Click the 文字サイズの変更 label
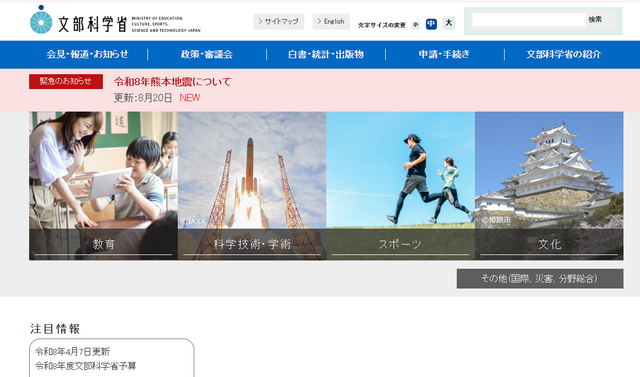Screen dimensions: 640x377 (x=382, y=25)
